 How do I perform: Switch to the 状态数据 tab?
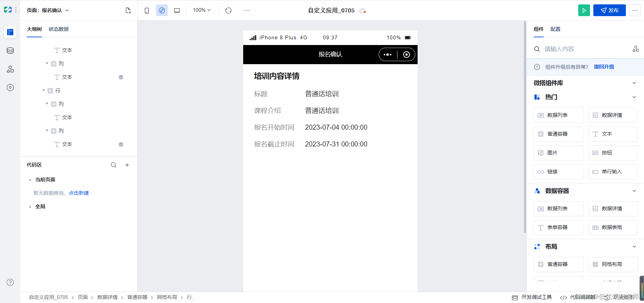(59, 29)
